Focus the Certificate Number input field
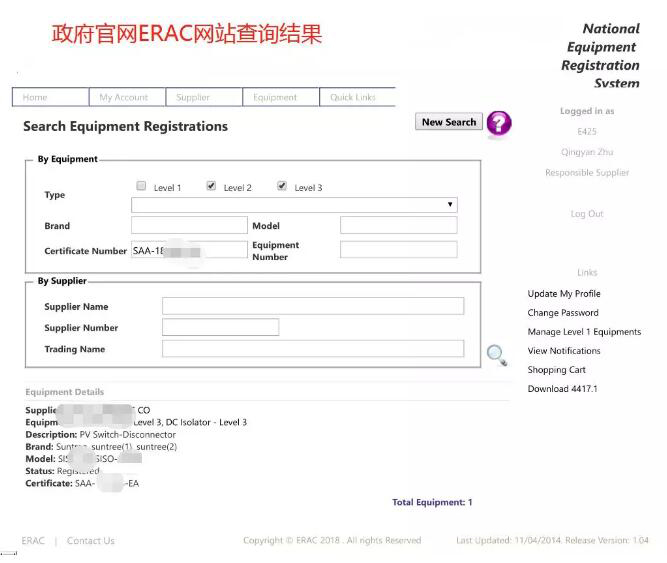 click(x=189, y=250)
